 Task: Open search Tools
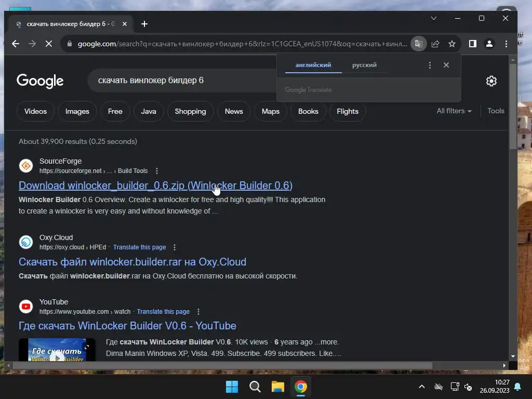(x=496, y=111)
